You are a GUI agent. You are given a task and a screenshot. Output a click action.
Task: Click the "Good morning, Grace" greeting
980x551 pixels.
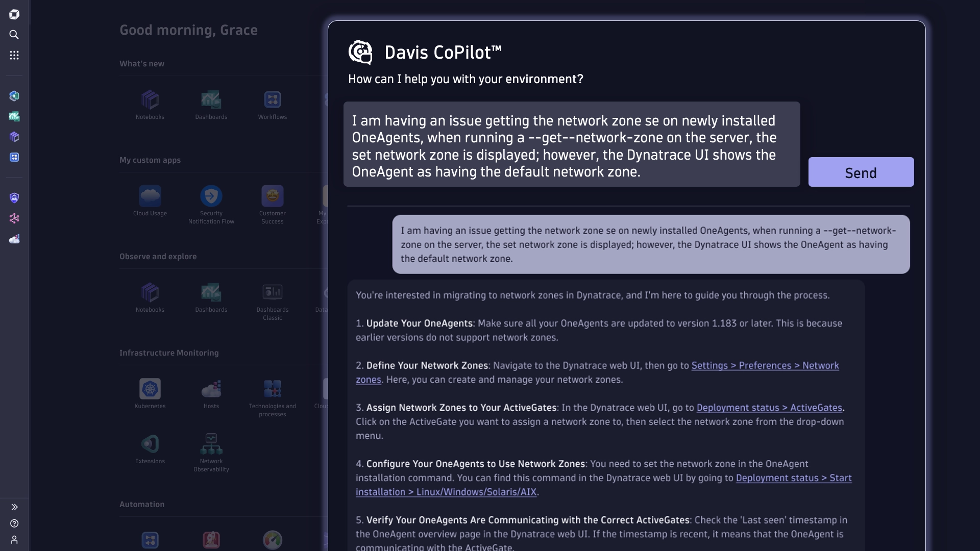point(188,30)
